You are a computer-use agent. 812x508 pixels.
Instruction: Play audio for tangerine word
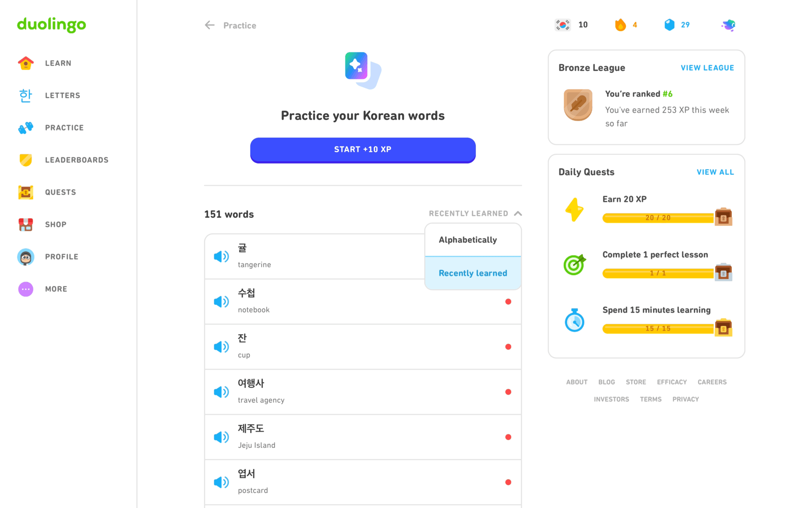(221, 257)
